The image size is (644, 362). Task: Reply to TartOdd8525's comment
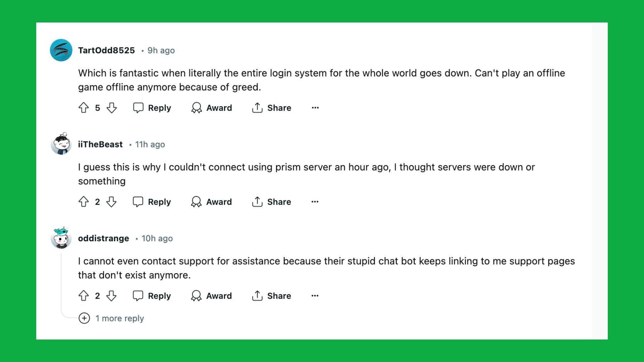click(152, 108)
